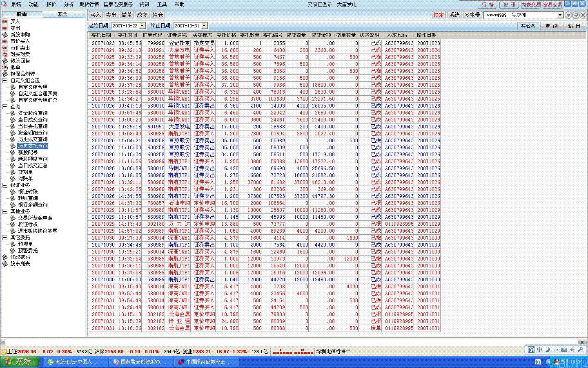The width and height of the screenshot is (588, 368).
Task: Switch to the 基金 tab
Action: coord(62,14)
